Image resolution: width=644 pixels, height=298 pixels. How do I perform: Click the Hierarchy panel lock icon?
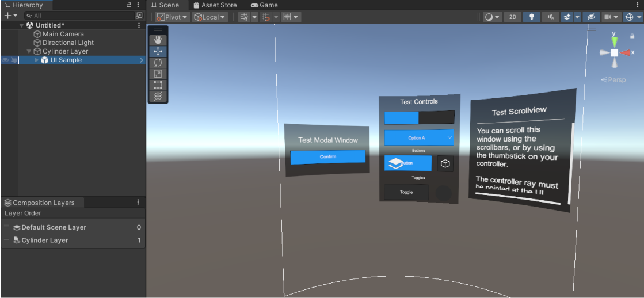pos(129,5)
